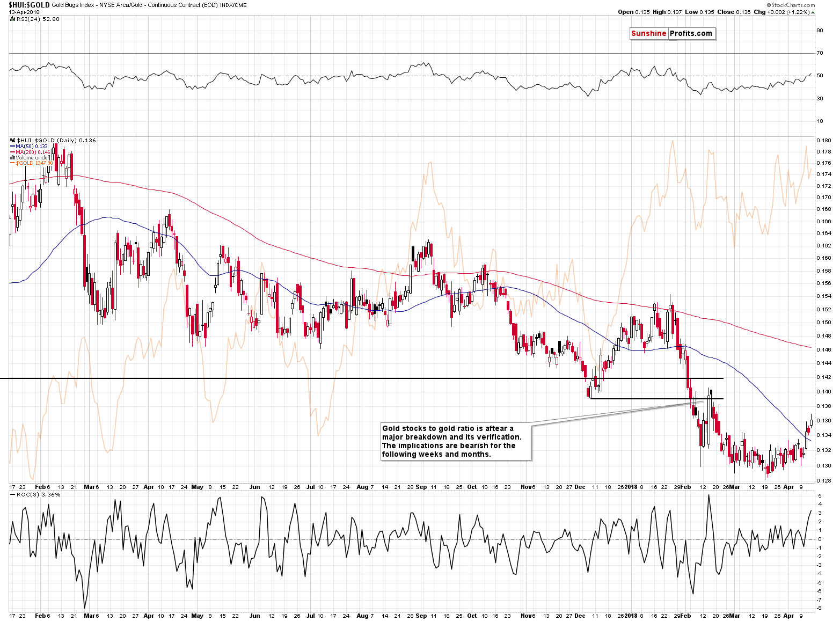The height and width of the screenshot is (621, 840).
Task: Click the Volume undef bar icon
Action: (x=13, y=158)
